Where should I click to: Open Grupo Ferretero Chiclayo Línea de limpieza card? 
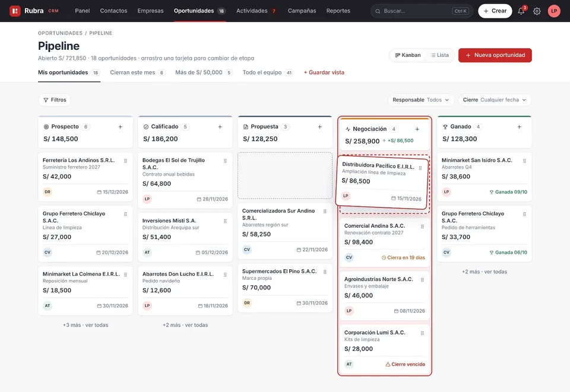(85, 234)
